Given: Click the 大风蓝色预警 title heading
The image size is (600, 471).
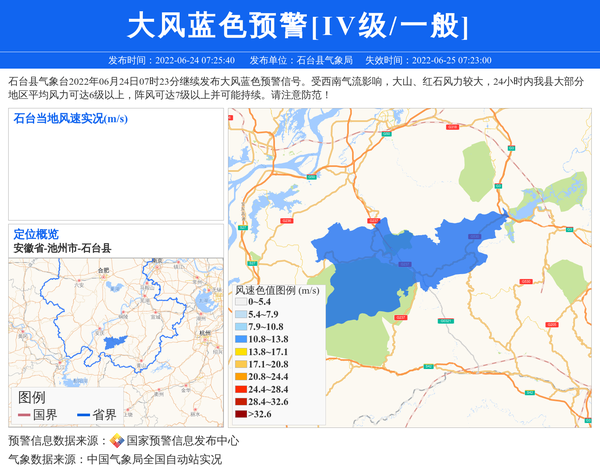Looking at the screenshot, I should (299, 25).
